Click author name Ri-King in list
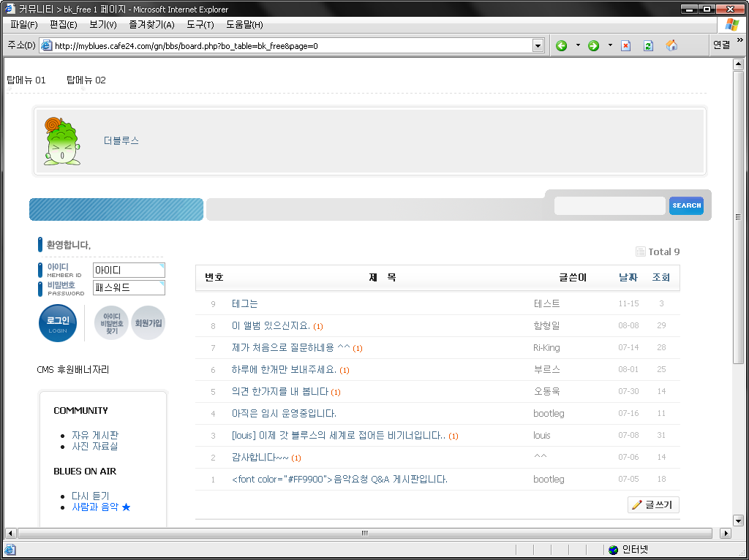749x560 pixels. 546,347
